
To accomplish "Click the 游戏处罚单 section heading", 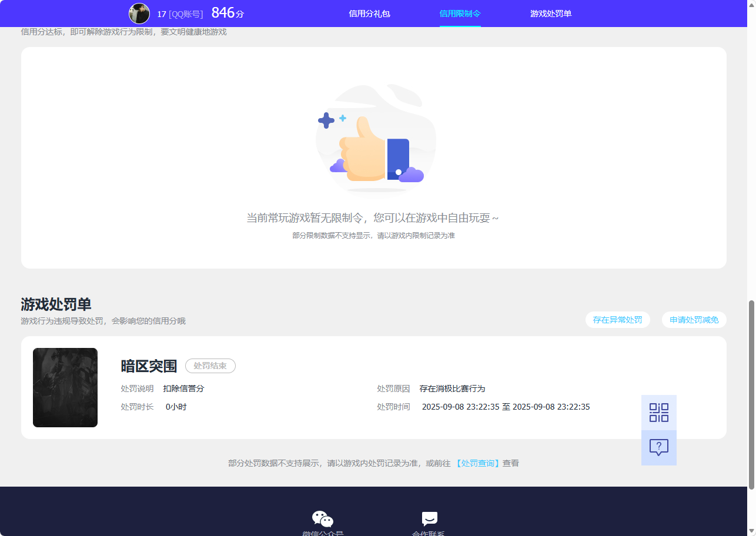I will tap(56, 304).
